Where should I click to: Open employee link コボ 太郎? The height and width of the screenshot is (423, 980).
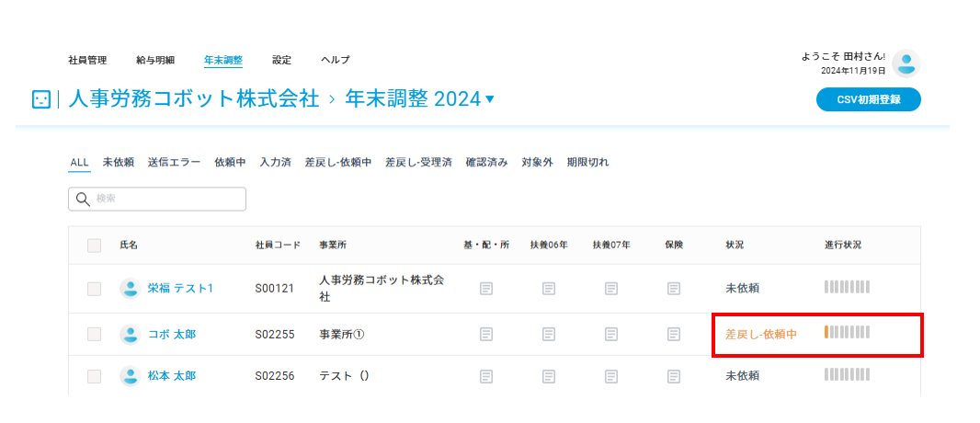tap(172, 335)
